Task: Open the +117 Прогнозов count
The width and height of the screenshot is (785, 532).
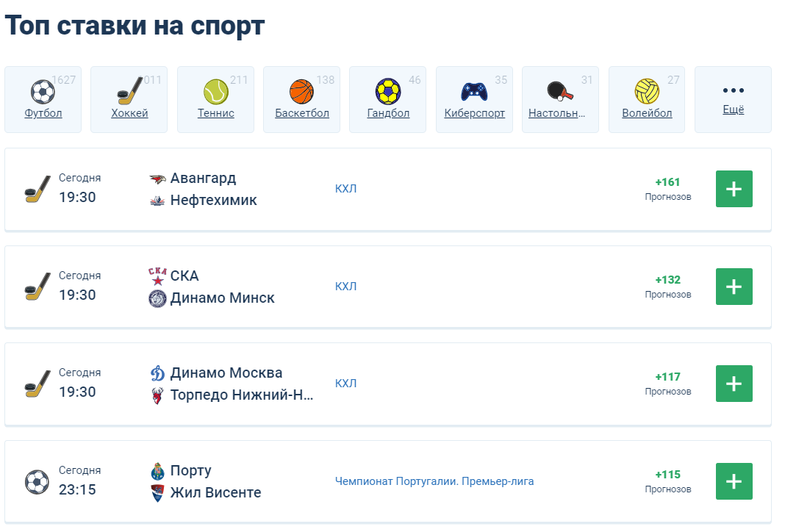Action: pos(668,384)
